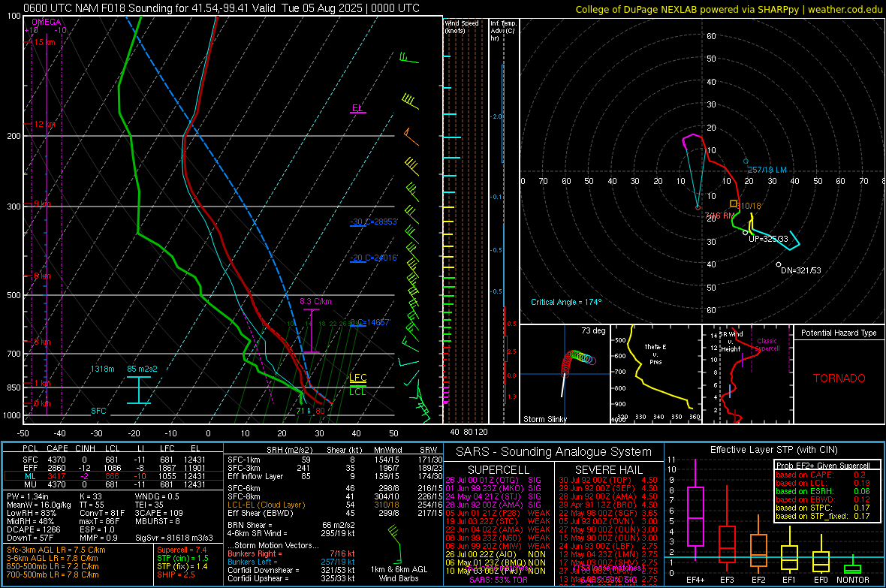Click the '1318m' effective inflow height label
Viewport: 886px width, 588px height.
coord(102,369)
